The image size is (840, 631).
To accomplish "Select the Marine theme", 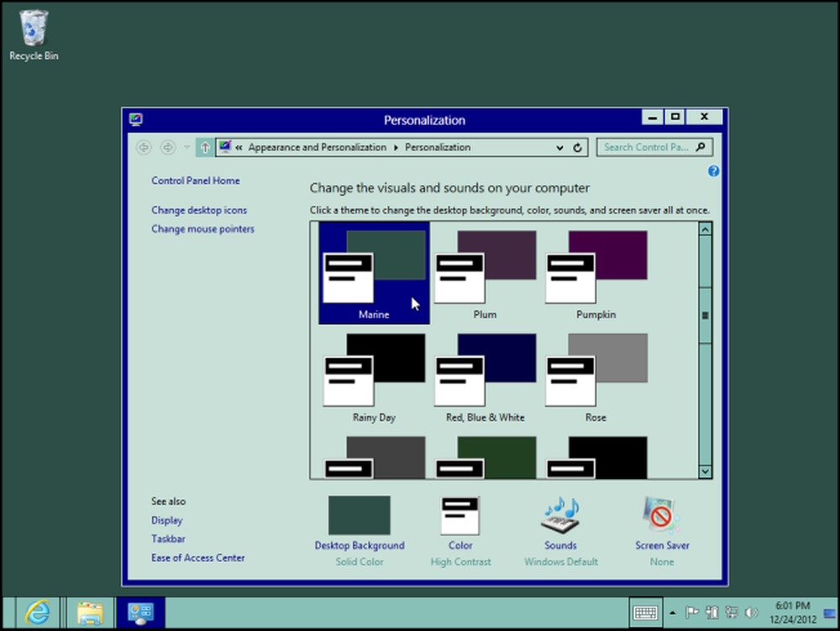I will [x=374, y=273].
